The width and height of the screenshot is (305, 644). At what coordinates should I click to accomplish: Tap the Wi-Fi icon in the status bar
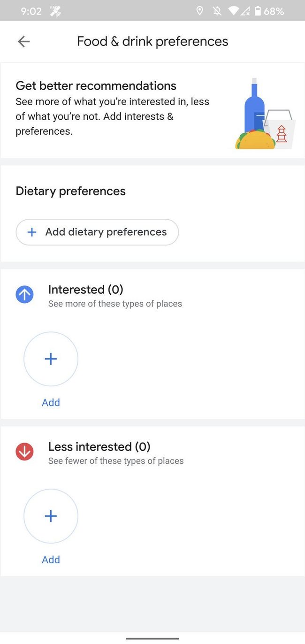point(233,11)
